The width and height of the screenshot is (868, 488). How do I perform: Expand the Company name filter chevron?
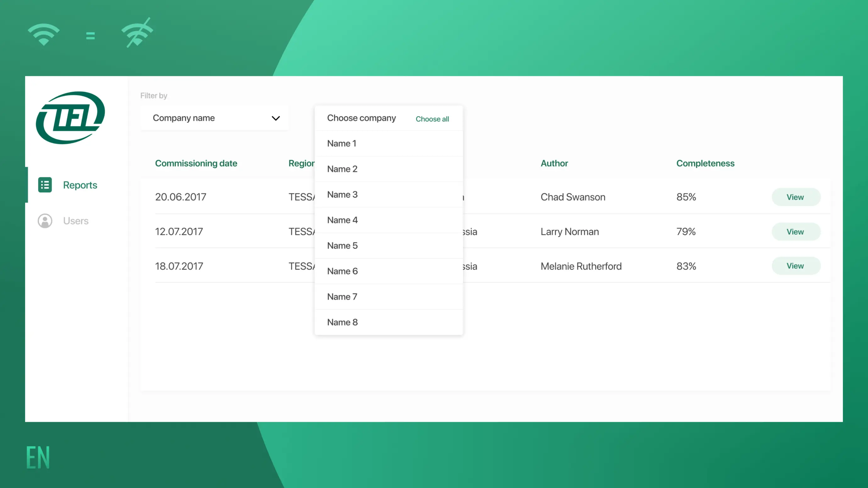click(275, 118)
